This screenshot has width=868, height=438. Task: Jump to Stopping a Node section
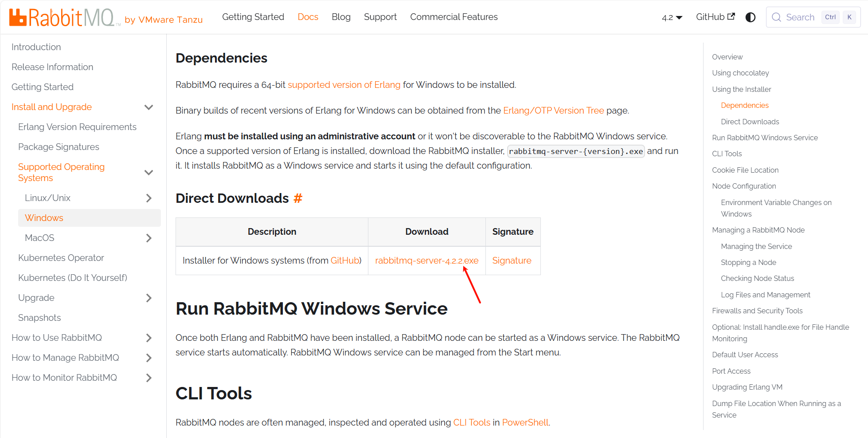(749, 262)
